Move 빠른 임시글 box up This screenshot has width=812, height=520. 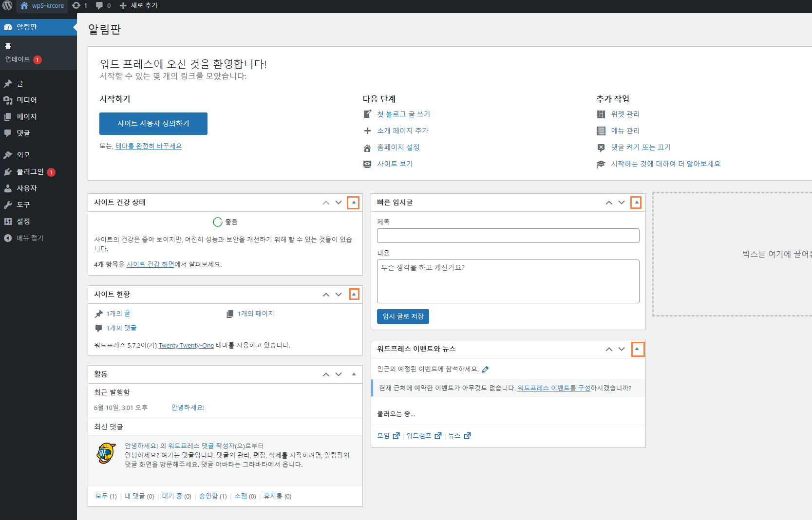point(609,203)
